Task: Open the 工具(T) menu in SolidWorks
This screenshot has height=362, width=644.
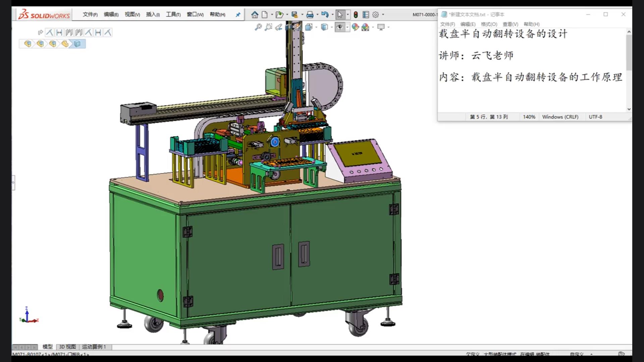Action: coord(173,14)
